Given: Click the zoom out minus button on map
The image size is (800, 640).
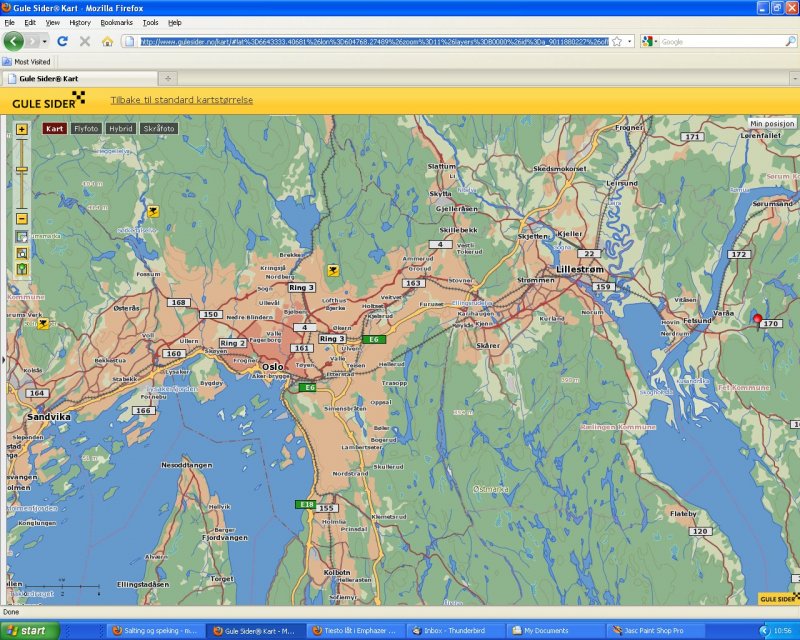Looking at the screenshot, I should tap(21, 218).
